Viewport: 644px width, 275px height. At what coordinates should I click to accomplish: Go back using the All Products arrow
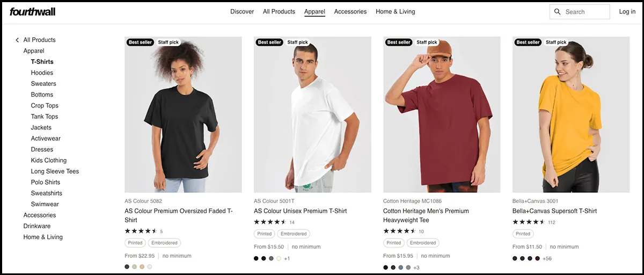[17, 40]
